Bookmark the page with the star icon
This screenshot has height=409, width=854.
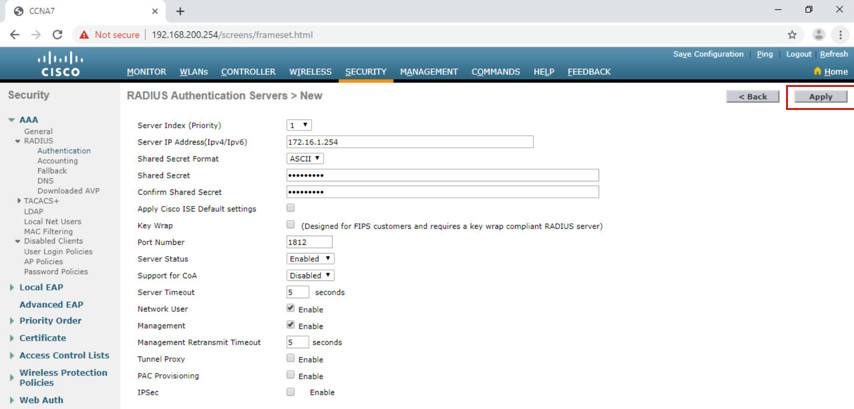792,35
